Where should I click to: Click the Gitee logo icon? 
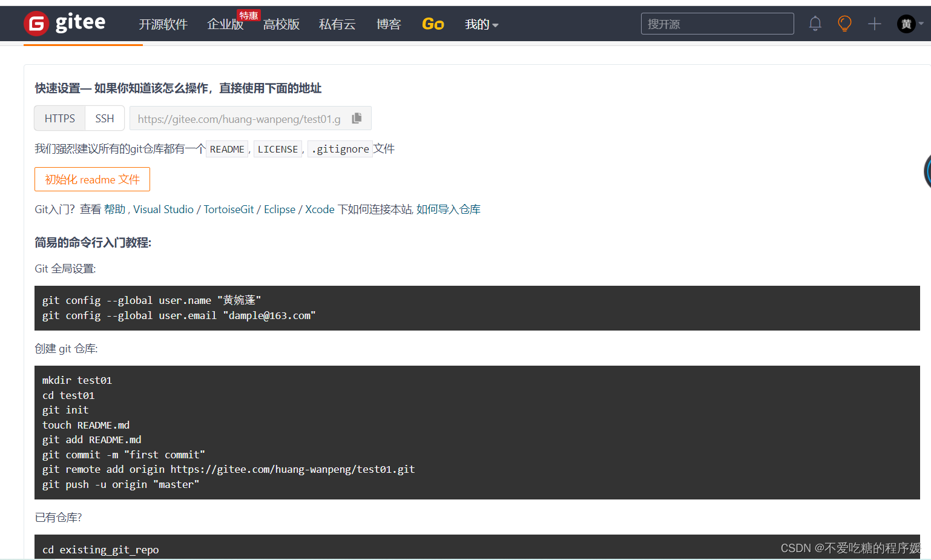pyautogui.click(x=36, y=24)
